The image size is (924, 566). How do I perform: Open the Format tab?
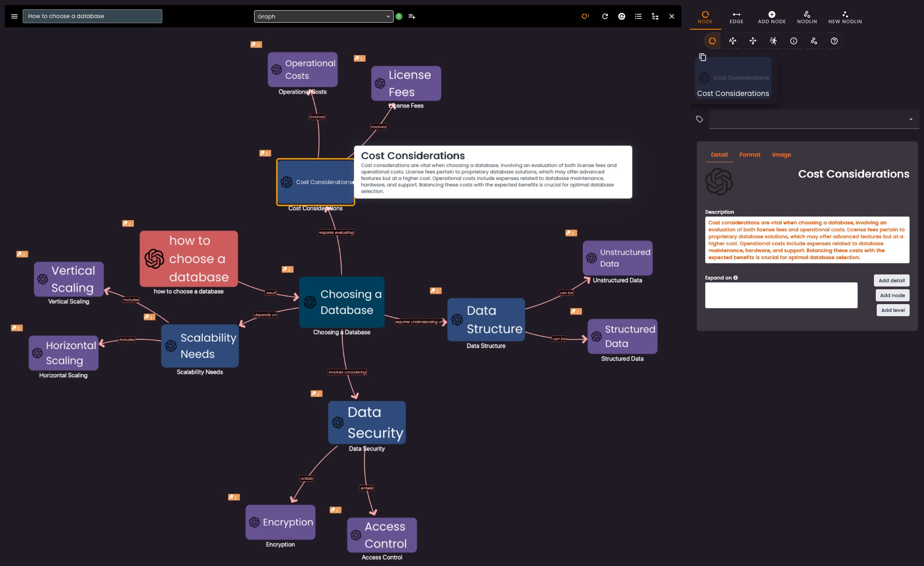750,155
